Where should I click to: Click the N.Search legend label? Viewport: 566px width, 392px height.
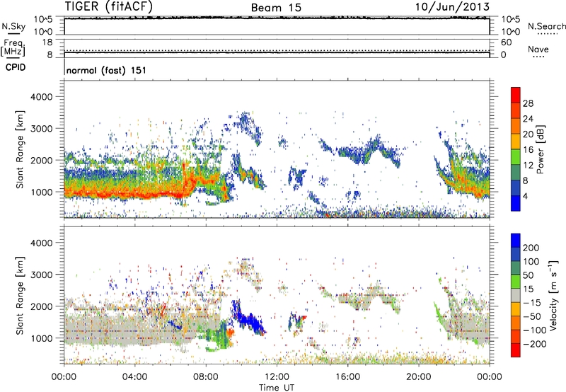[546, 26]
